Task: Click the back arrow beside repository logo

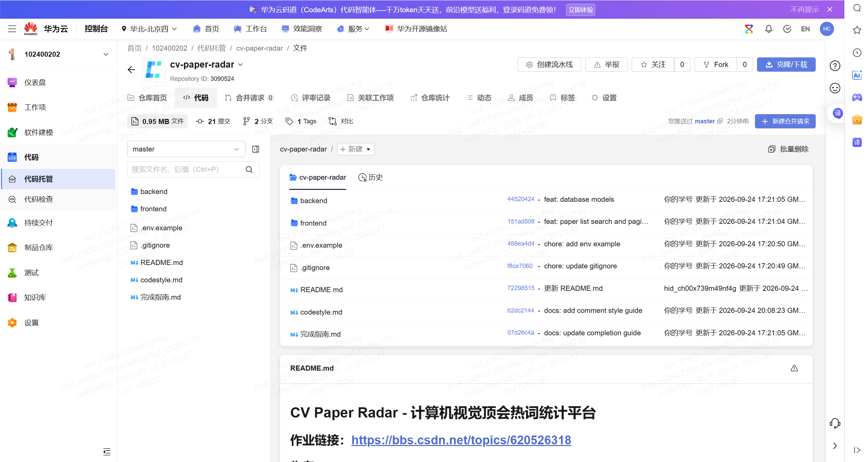Action: 131,70
